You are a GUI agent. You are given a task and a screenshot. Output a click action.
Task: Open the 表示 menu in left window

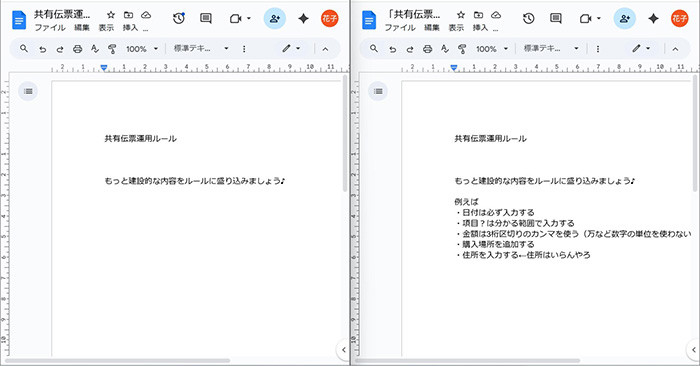[106, 28]
